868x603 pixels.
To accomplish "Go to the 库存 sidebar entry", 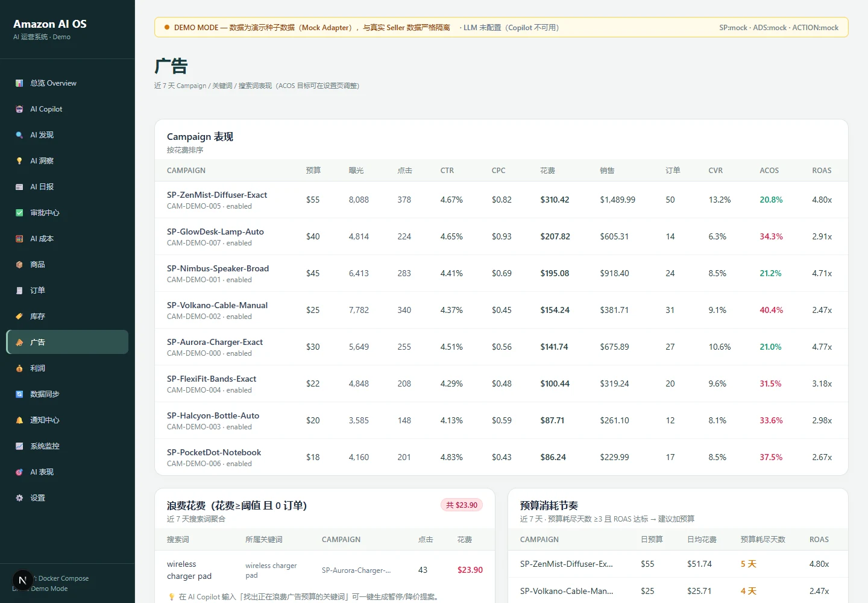I will (x=68, y=317).
